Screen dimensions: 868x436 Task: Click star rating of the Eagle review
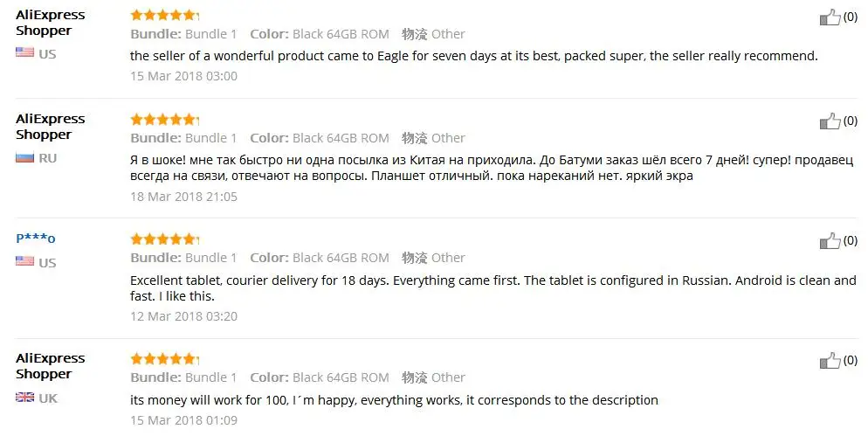(164, 15)
